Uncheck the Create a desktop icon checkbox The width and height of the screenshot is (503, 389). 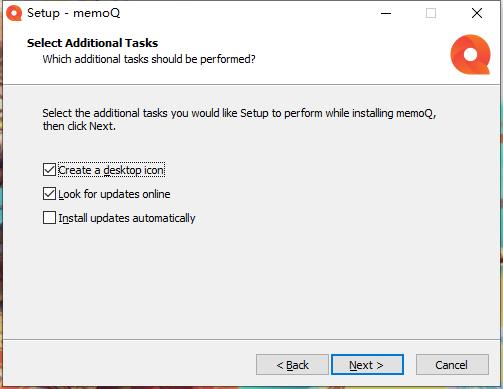[x=49, y=170]
